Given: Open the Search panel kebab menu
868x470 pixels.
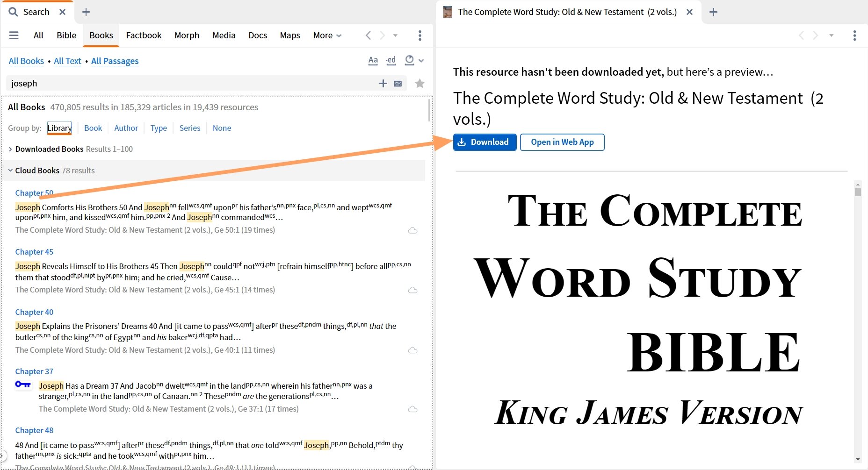Looking at the screenshot, I should click(420, 35).
